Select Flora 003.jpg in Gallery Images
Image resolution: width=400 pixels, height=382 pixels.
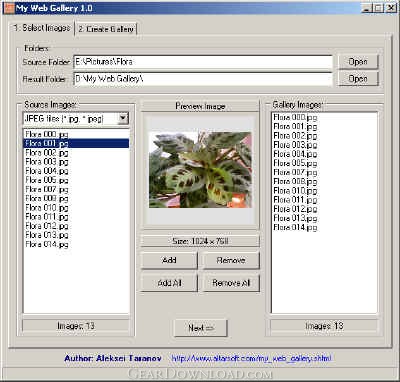pos(324,145)
